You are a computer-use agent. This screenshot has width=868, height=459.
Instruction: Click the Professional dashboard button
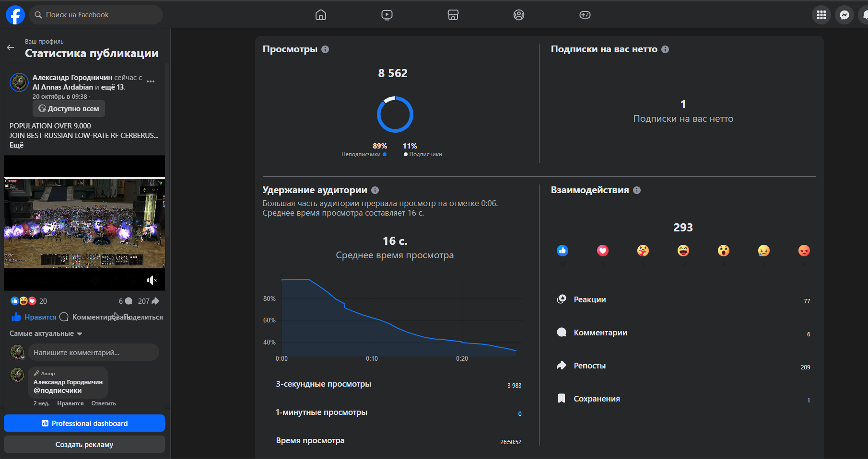[x=84, y=424]
